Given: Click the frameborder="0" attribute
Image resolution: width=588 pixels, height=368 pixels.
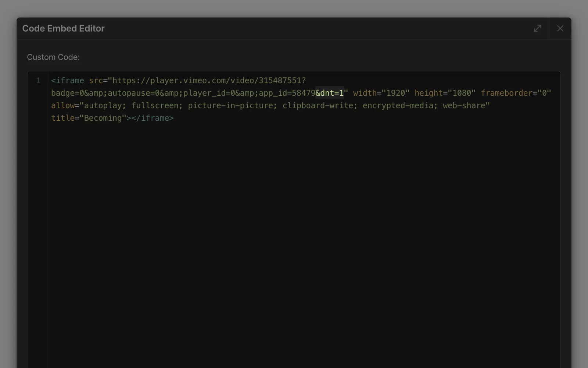Looking at the screenshot, I should point(516,93).
